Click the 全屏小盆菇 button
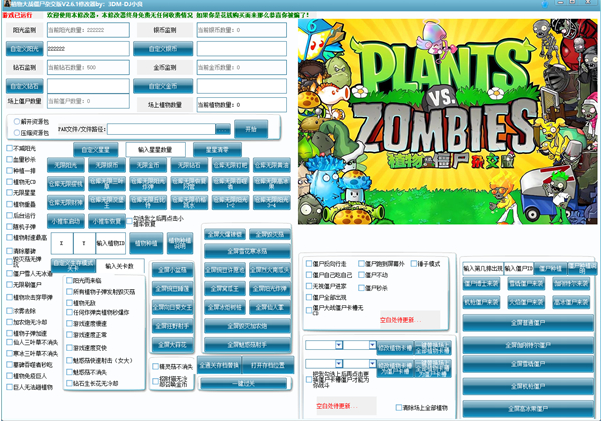Viewport: 603px width, 421px height. (x=172, y=270)
